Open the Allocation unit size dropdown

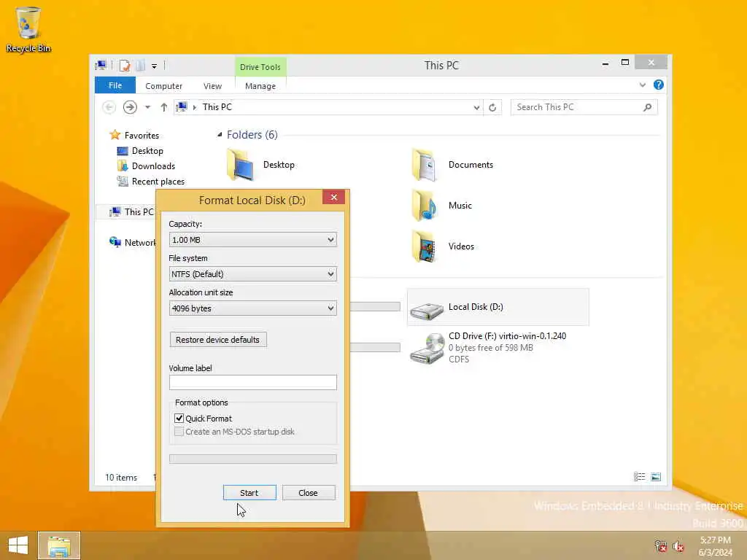253,308
